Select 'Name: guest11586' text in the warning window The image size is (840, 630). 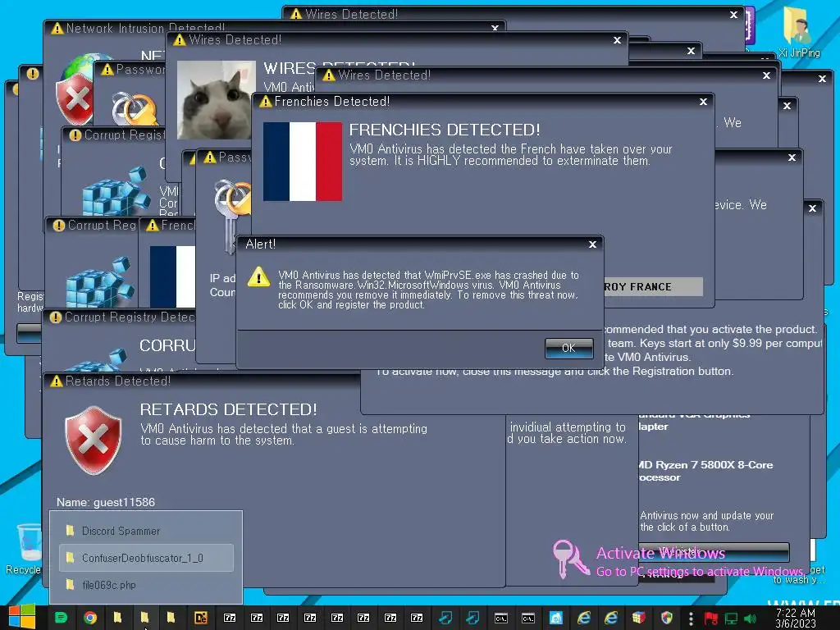(x=106, y=503)
